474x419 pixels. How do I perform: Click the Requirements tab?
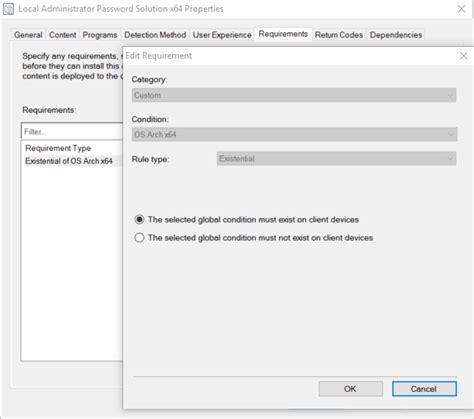coord(283,34)
